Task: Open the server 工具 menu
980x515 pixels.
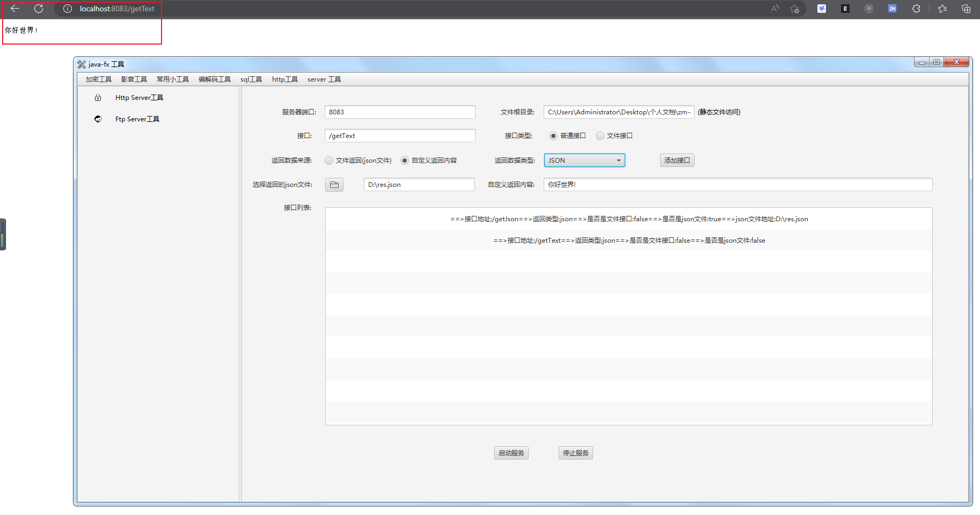Action: (324, 79)
